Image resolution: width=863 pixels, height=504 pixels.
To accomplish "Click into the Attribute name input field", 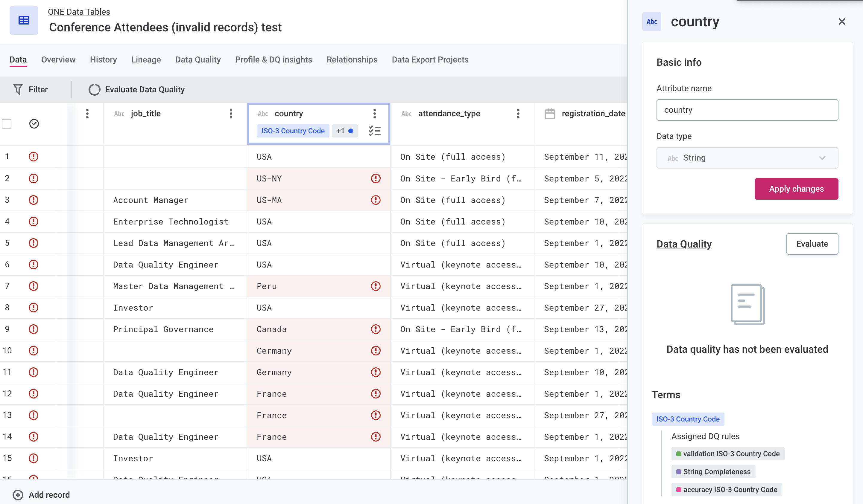I will click(747, 110).
